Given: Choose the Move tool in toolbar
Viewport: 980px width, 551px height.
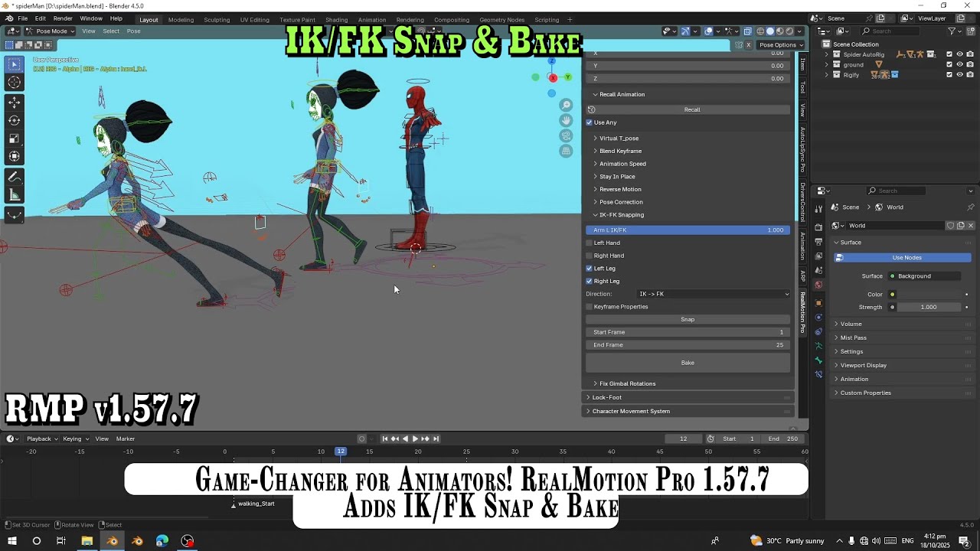Looking at the screenshot, I should pyautogui.click(x=15, y=103).
